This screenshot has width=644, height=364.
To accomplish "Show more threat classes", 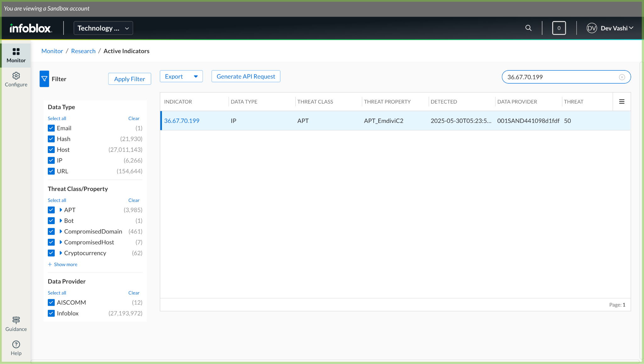I will pos(65,264).
